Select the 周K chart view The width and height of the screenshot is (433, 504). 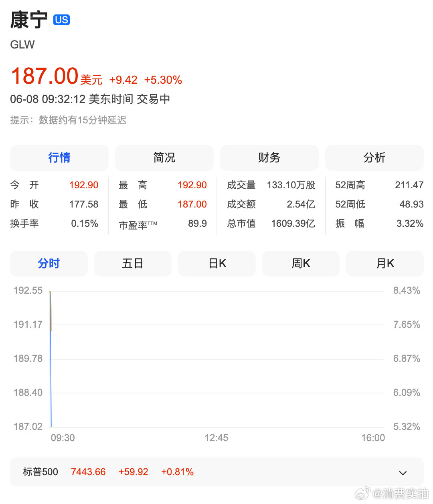[301, 263]
